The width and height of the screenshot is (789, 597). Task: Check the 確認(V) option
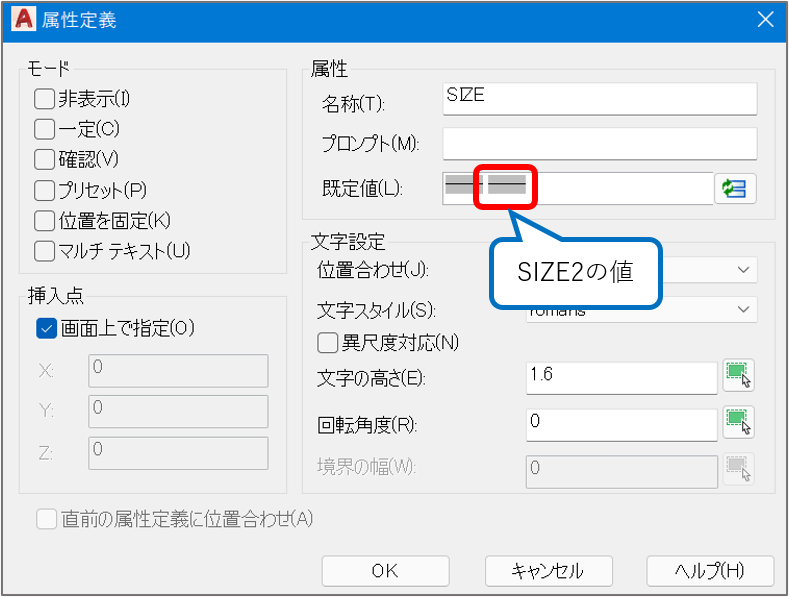coord(44,159)
